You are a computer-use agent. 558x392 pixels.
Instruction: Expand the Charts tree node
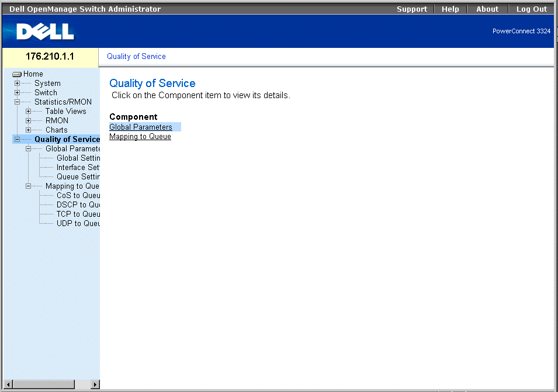point(28,130)
